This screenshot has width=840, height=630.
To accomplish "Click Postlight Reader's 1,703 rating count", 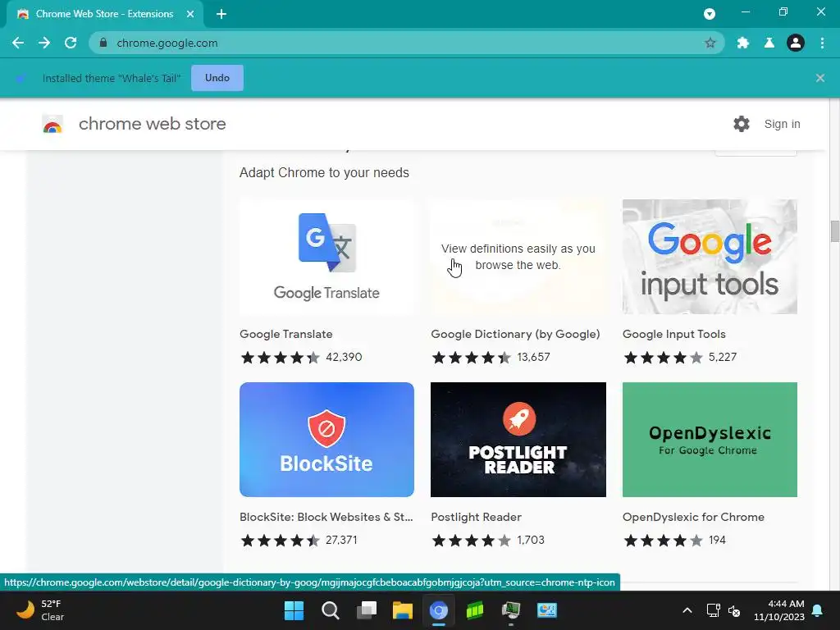I will (x=531, y=540).
